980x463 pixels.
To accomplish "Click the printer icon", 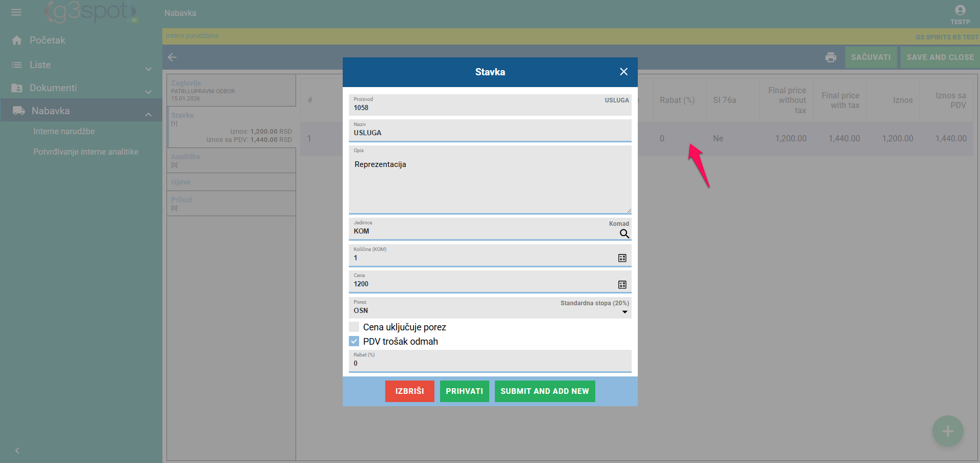I will pyautogui.click(x=830, y=57).
